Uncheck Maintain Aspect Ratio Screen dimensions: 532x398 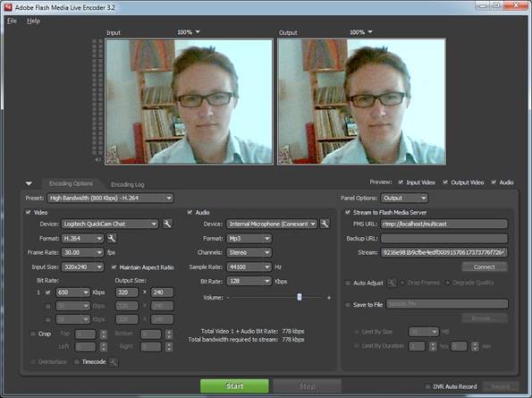pyautogui.click(x=114, y=267)
